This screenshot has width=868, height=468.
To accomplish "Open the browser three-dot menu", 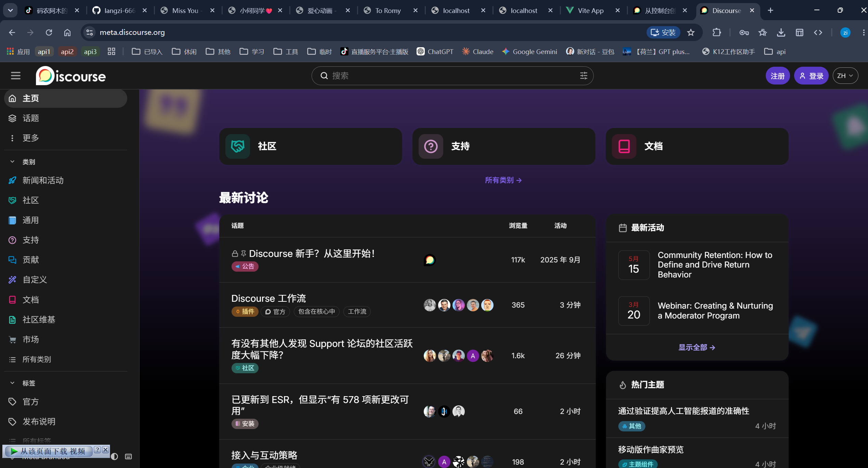I will [863, 32].
